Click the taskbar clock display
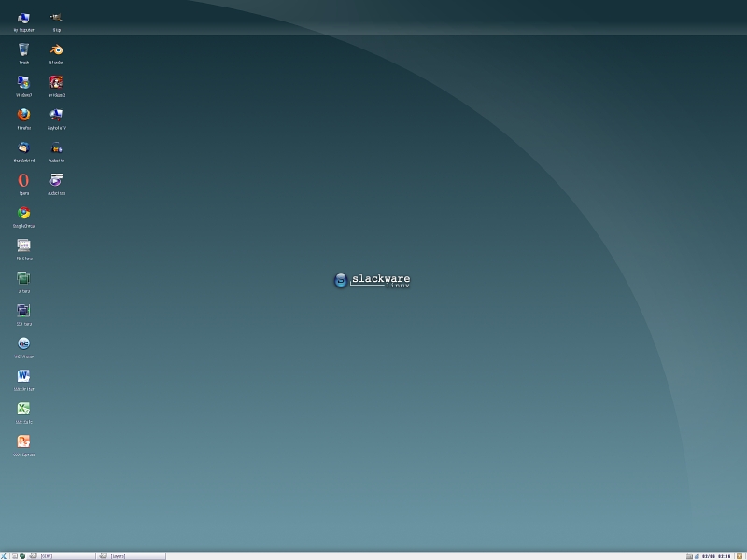Image resolution: width=747 pixels, height=560 pixels. 716,556
